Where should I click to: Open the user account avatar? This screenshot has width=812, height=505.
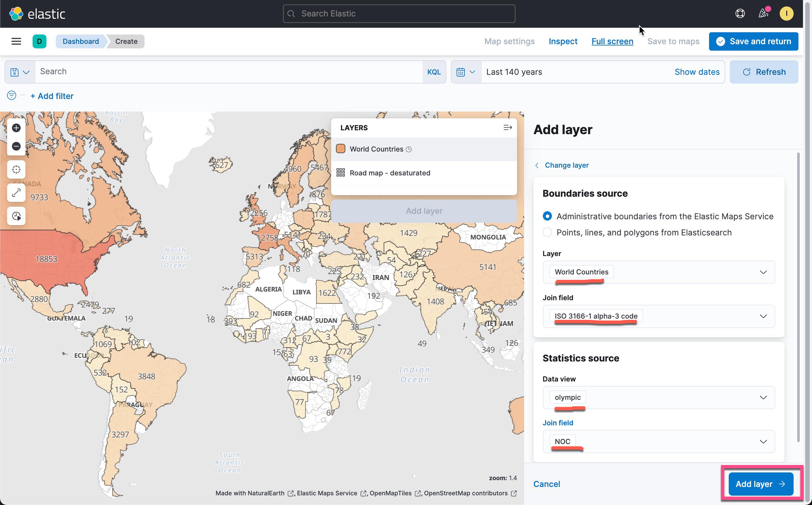click(x=786, y=13)
